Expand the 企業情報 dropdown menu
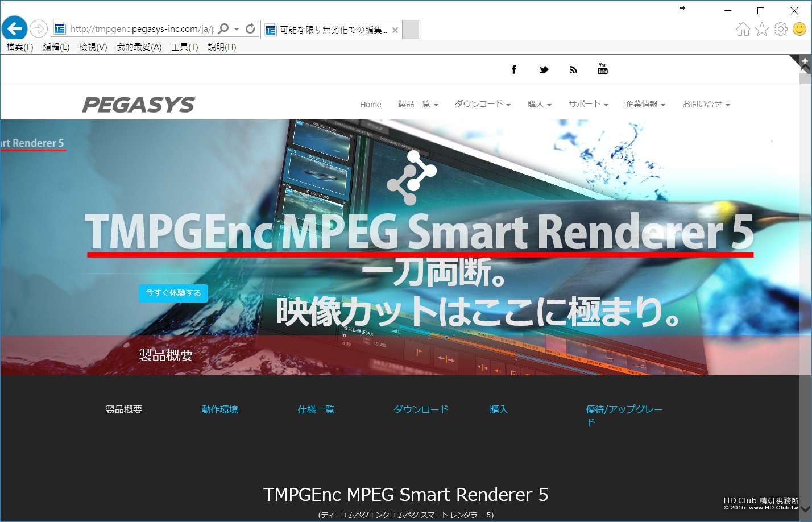The height and width of the screenshot is (522, 812). [645, 104]
